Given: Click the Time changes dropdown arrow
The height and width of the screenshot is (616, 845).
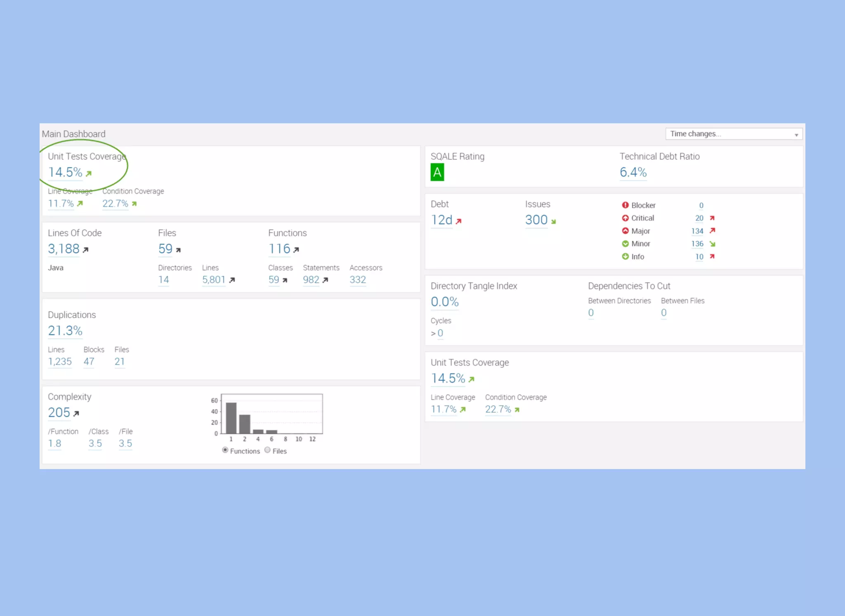Looking at the screenshot, I should point(796,135).
